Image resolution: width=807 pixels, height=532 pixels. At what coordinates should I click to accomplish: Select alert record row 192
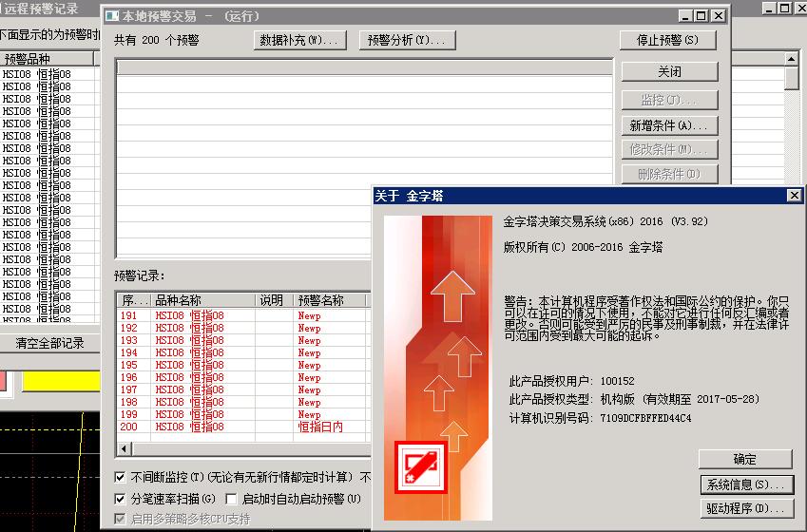click(244, 328)
